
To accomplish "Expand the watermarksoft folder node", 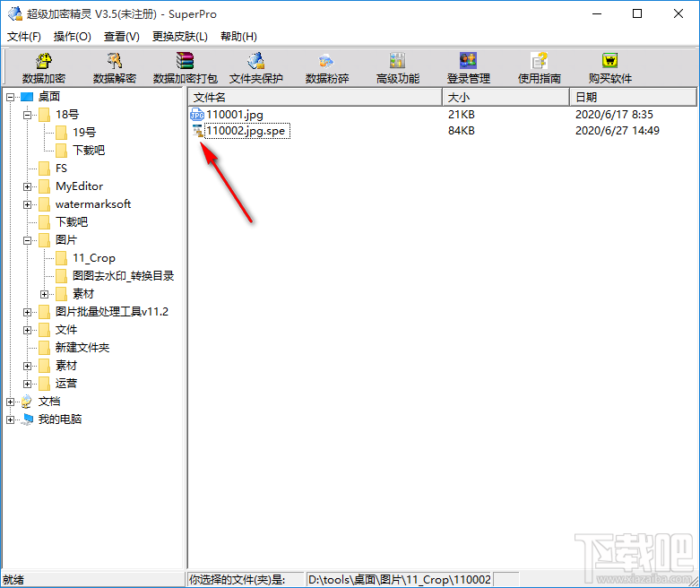I will [x=27, y=204].
